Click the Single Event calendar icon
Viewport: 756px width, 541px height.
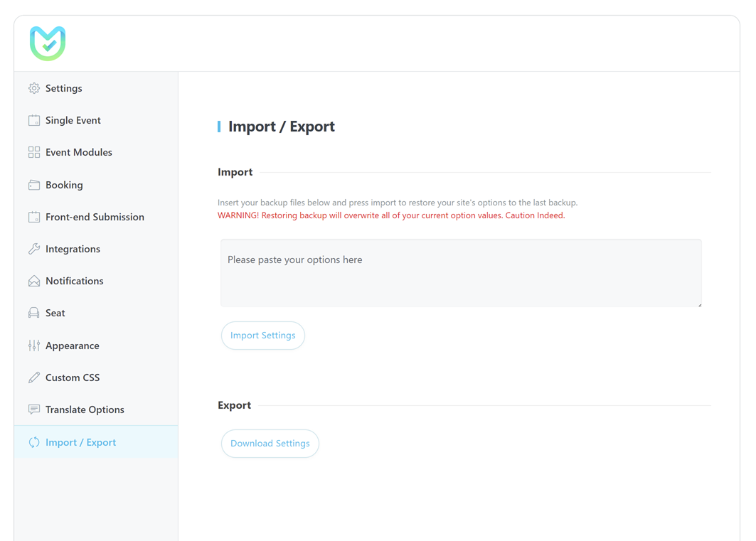coord(34,120)
